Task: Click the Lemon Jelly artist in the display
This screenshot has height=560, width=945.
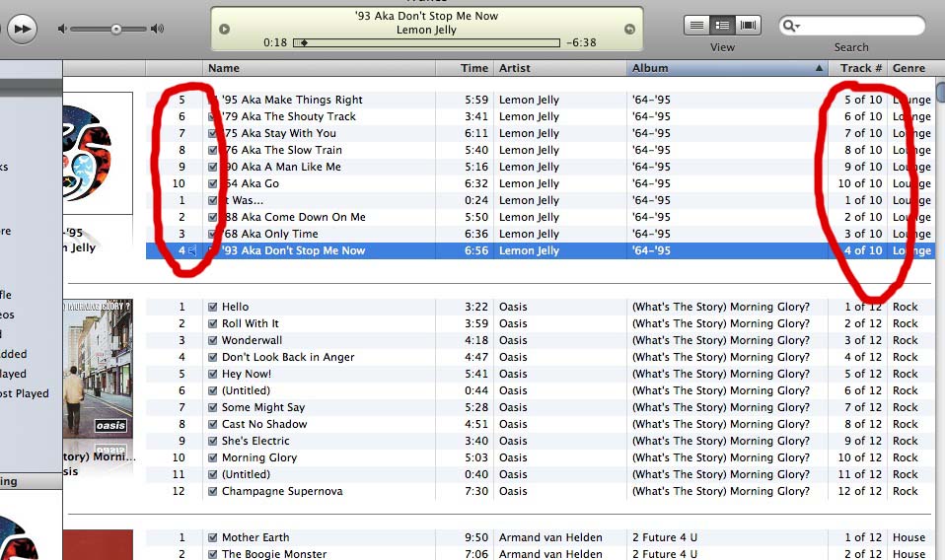Action: click(426, 30)
